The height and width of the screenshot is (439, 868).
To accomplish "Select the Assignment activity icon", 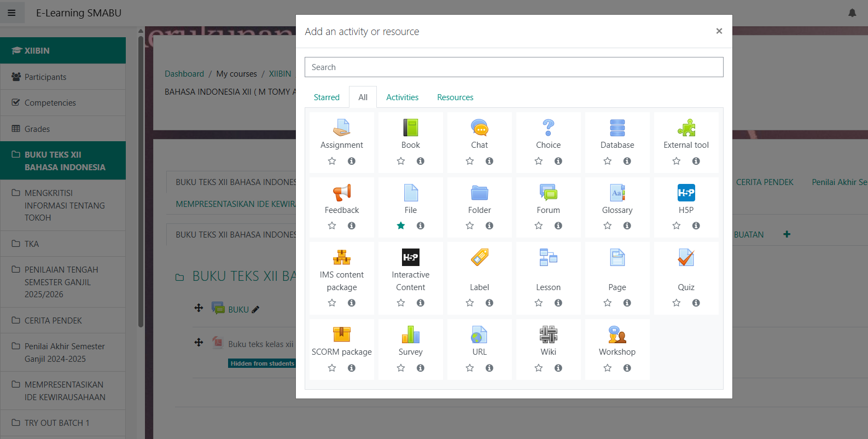I will pos(341,128).
